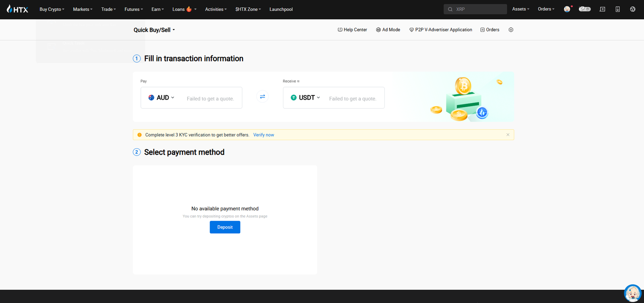Click the app download icon
The height and width of the screenshot is (303, 644).
(617, 9)
